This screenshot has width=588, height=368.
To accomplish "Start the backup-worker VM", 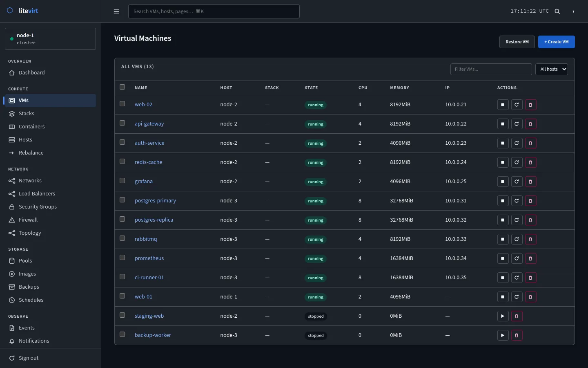I will click(503, 335).
